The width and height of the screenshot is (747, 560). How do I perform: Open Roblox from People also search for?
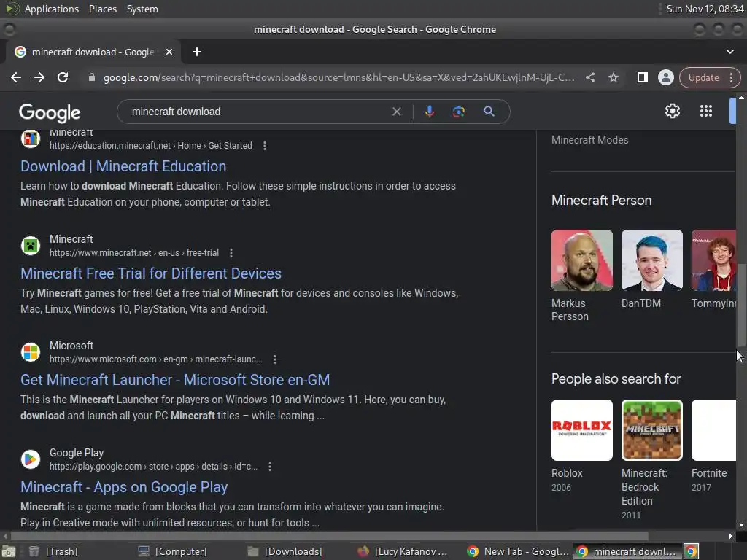coord(582,430)
